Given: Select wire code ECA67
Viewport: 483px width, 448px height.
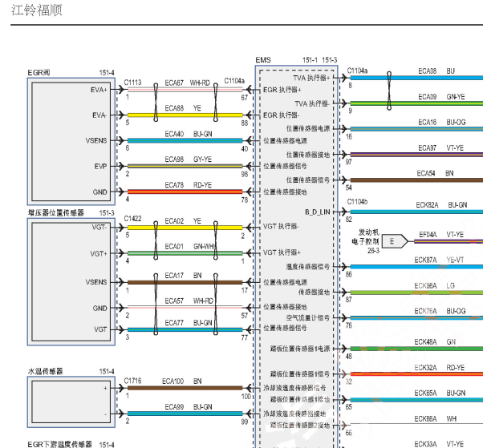Looking at the screenshot, I should 174,83.
